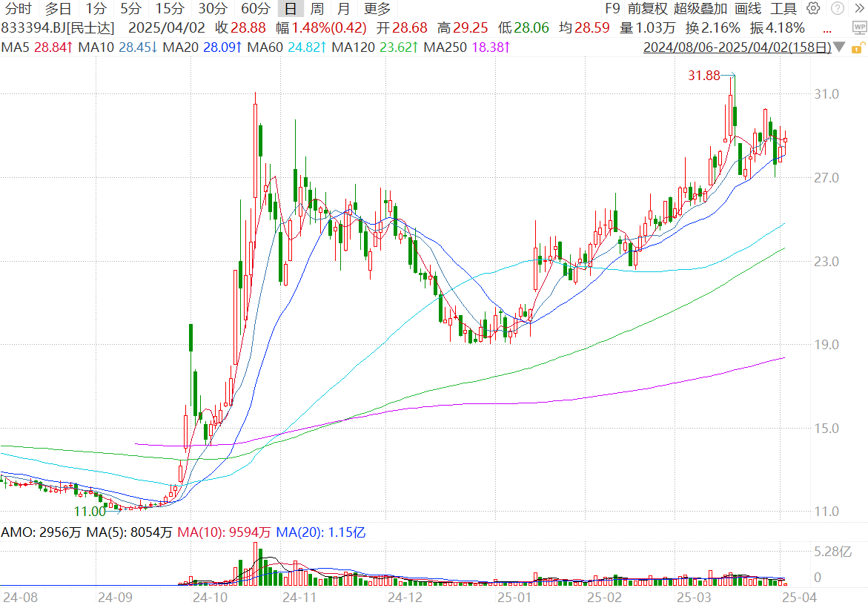
Task: Click the 24-12 date axis label
Action: pos(405,598)
